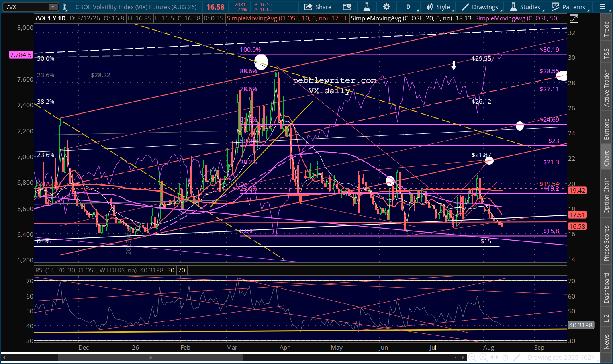Click the symbol link clipboard icon

pyautogui.click(x=64, y=7)
